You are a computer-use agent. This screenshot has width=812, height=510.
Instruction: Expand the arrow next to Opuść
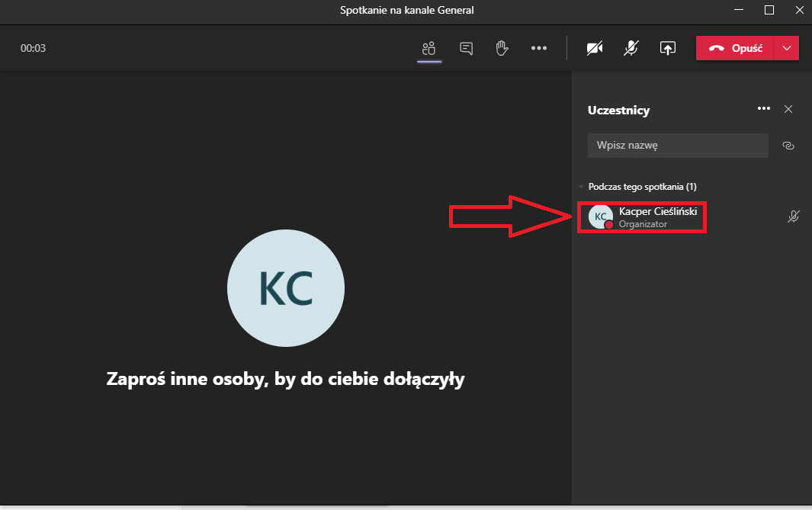tap(787, 48)
